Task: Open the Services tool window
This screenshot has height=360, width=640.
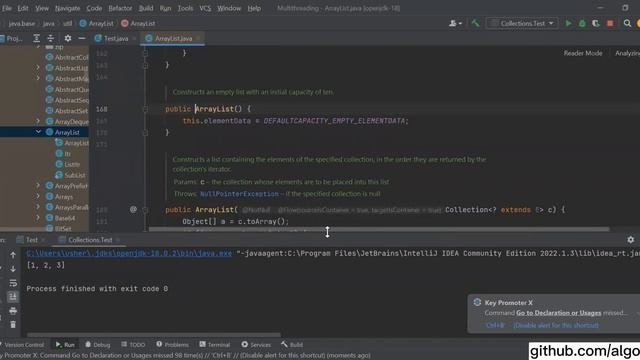Action: [256, 345]
